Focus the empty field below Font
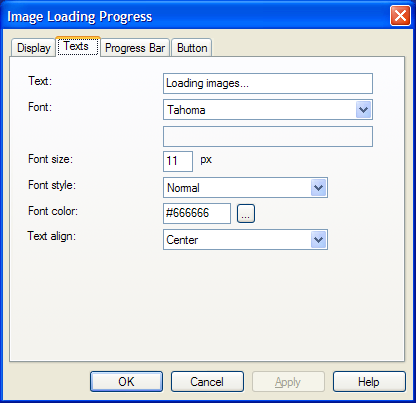This screenshot has height=403, width=416. pyautogui.click(x=268, y=136)
